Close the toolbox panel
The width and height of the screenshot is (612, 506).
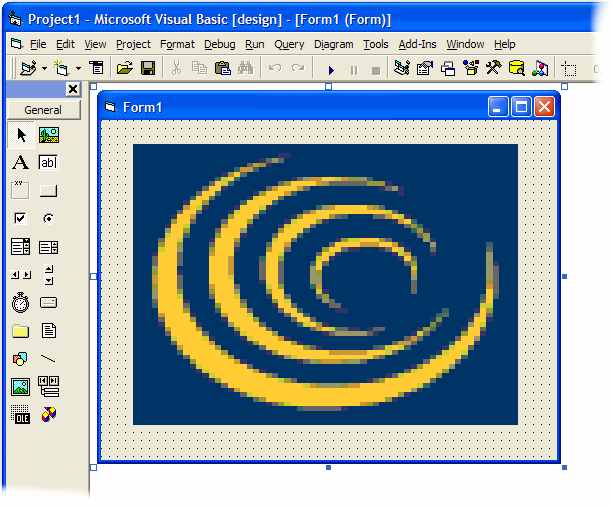coord(73,89)
